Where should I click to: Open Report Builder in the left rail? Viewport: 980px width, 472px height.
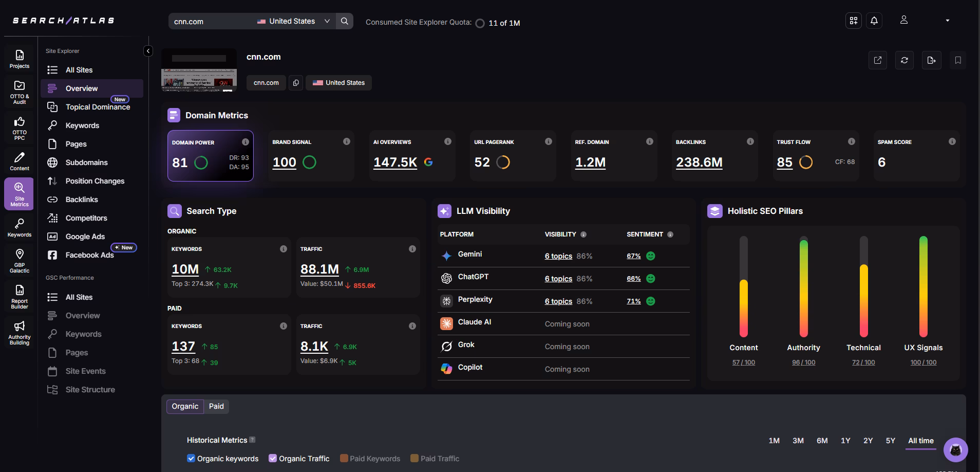[20, 297]
